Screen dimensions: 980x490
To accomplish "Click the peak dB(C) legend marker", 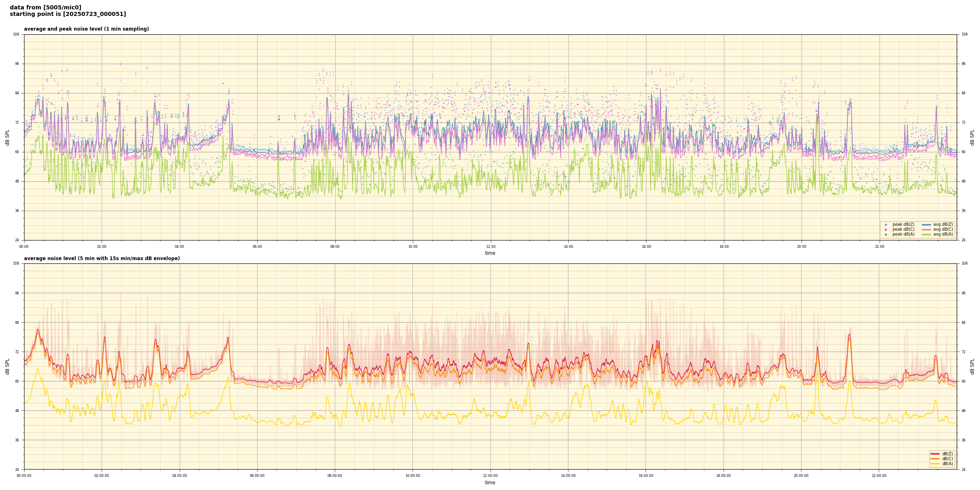I will 886,229.
